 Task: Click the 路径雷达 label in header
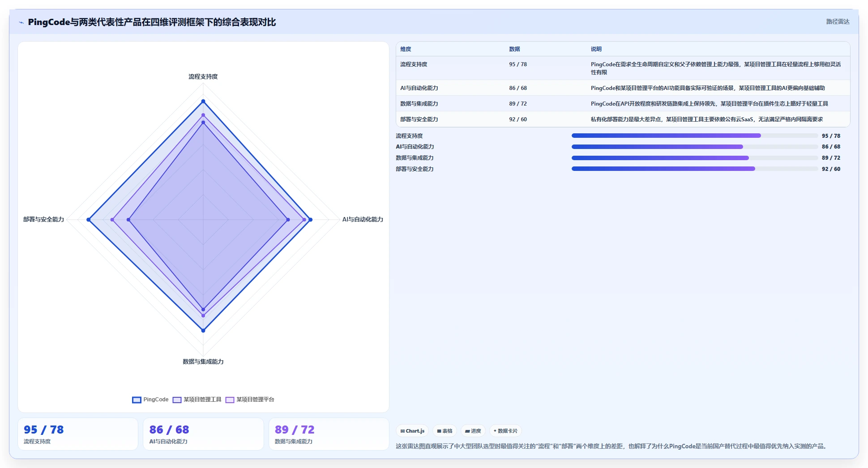click(x=838, y=21)
